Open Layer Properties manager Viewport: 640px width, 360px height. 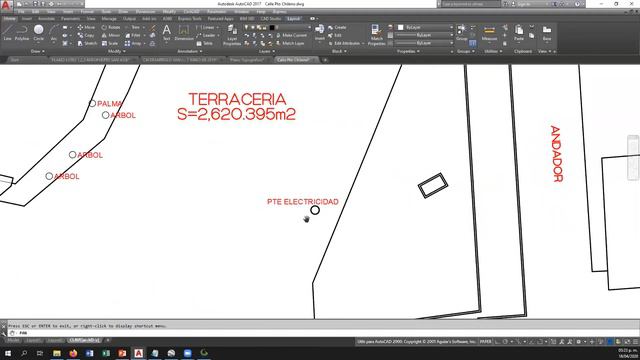point(232,34)
